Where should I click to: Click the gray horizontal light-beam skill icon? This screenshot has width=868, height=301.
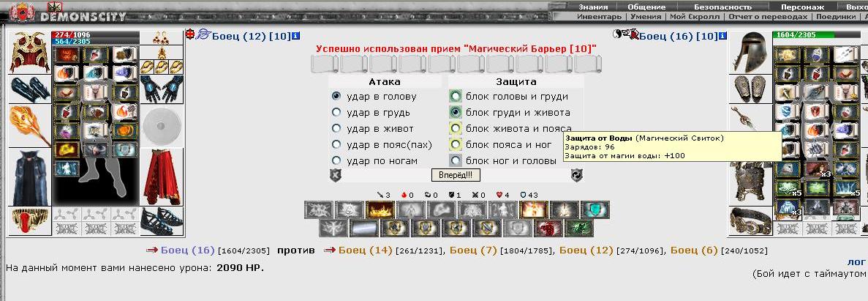[363, 228]
